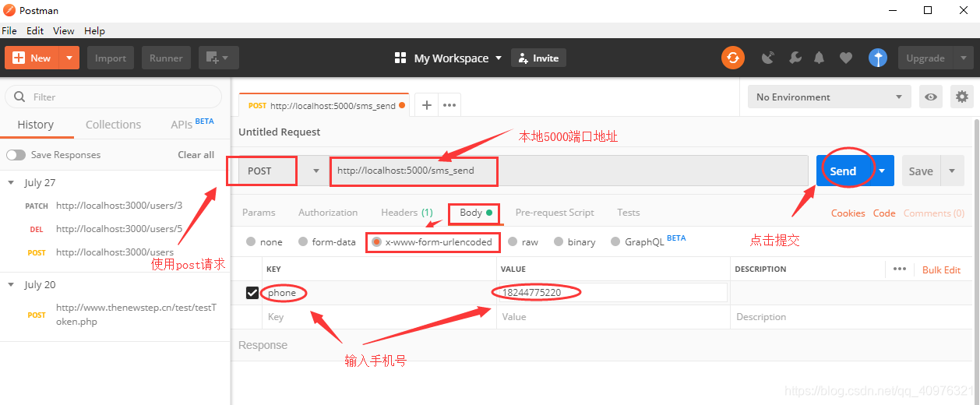Screen dimensions: 980x405
Task: Click the request URL input field
Action: pyautogui.click(x=568, y=171)
